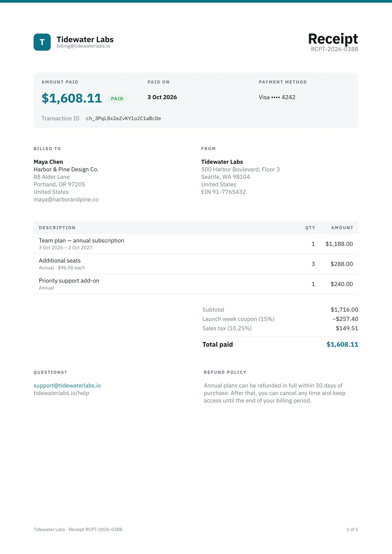Click the bold Tidewater Labs name under FROM
Screen dimensions: 392x554
222,162
